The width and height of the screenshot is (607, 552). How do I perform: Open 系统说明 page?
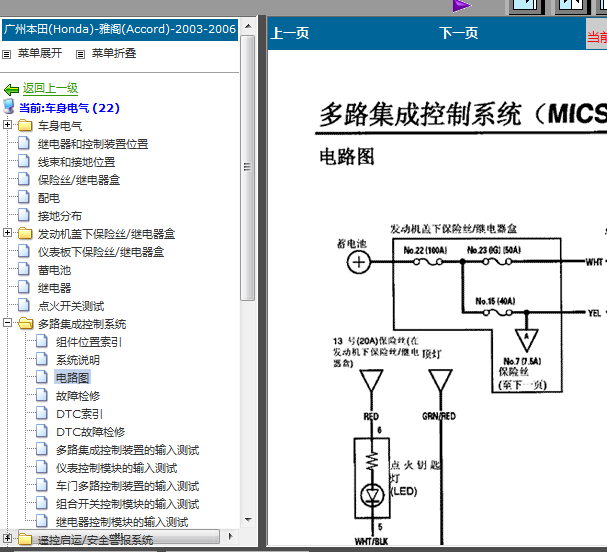(78, 360)
